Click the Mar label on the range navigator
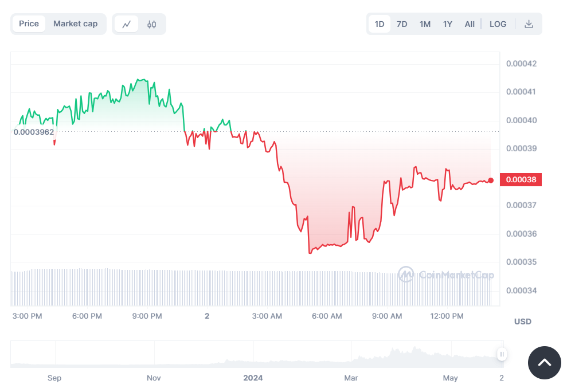This screenshot has width=571, height=392. click(x=351, y=378)
